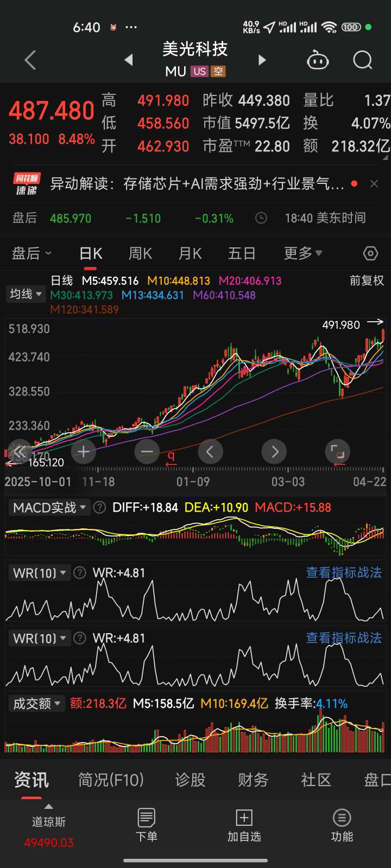Image resolution: width=391 pixels, height=868 pixels.
Task: Select the 五日 tab
Action: point(242,253)
